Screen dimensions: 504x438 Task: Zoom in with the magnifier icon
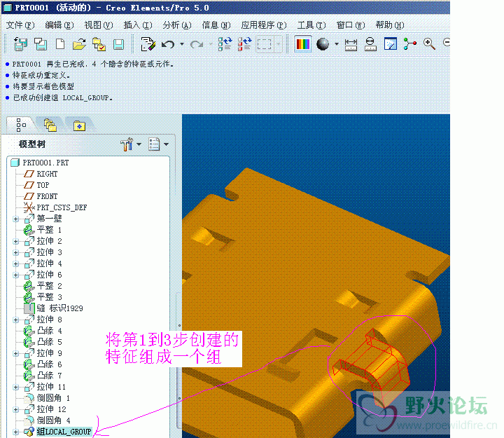429,43
